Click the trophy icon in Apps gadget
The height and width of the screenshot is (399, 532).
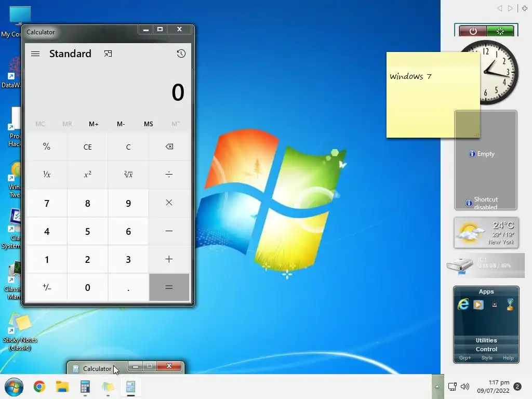(x=510, y=304)
